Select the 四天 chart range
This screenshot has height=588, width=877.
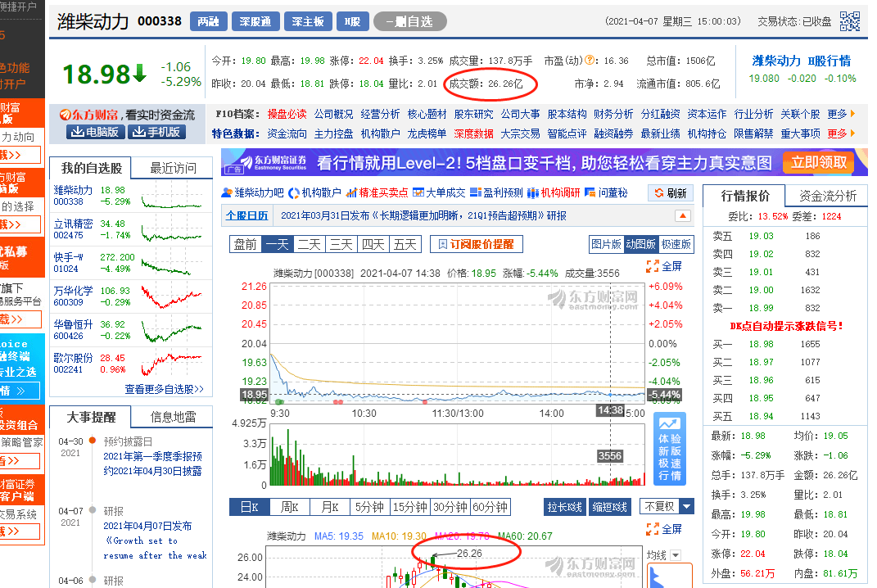coord(373,245)
